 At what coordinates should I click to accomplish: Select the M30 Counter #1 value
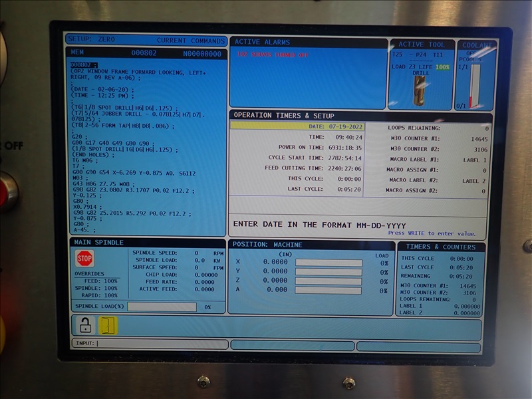pyautogui.click(x=479, y=139)
